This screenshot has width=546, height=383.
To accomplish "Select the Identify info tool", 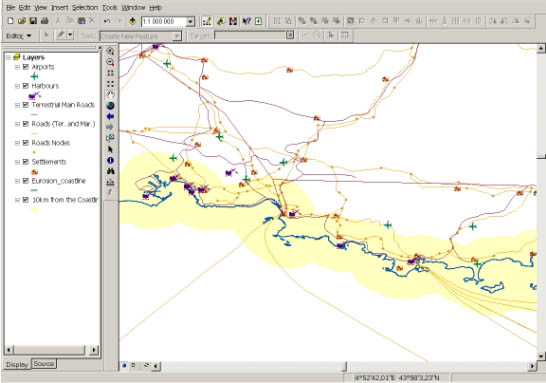I will pos(110,160).
